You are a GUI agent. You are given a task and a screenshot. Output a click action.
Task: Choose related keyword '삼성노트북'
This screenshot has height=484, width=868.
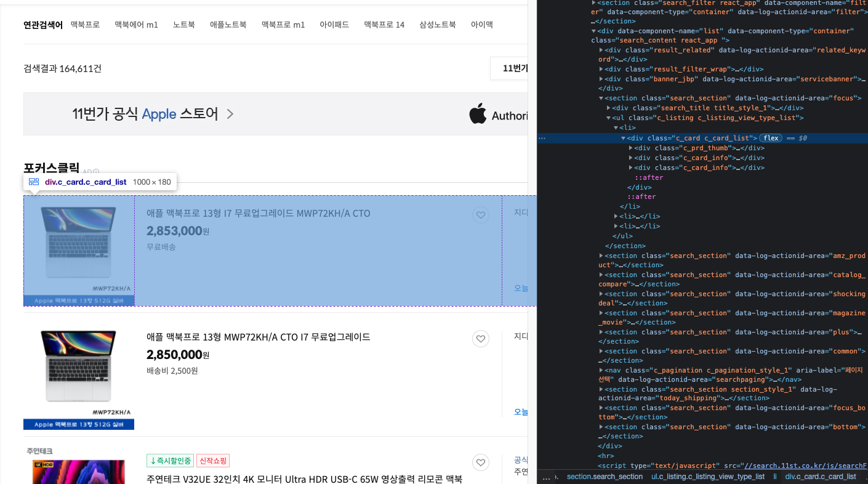point(438,25)
